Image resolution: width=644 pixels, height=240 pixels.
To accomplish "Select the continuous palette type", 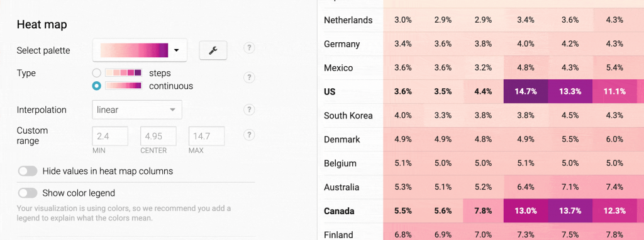I will coord(96,86).
